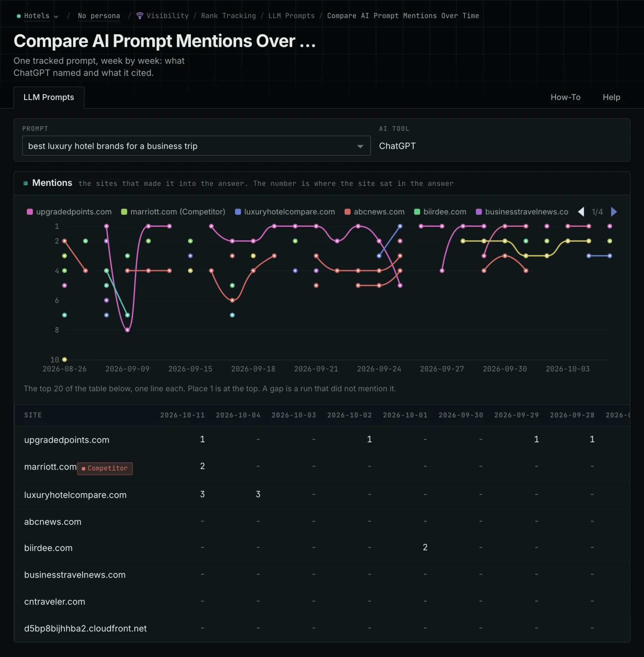Click luxuryhotelcompare.com rank 3 on 2026-10-04
This screenshot has height=657, width=644.
(x=258, y=494)
